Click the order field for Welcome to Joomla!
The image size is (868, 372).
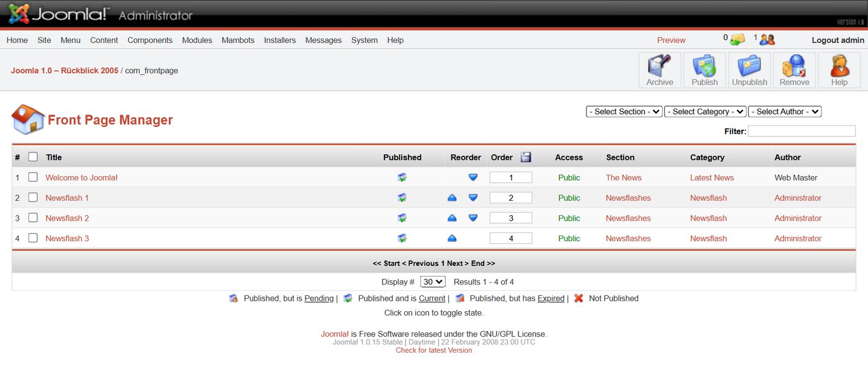click(511, 177)
